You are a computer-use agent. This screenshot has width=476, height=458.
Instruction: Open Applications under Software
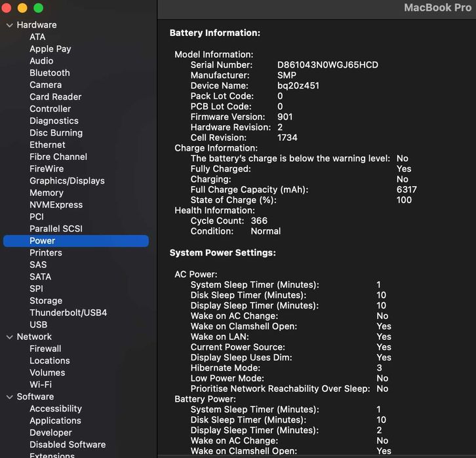coord(55,421)
